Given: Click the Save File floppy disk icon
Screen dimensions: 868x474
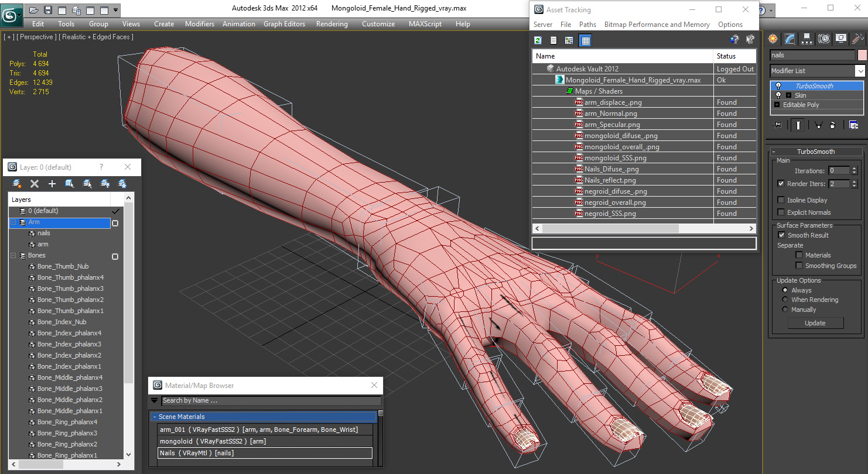Looking at the screenshot, I should (x=48, y=10).
